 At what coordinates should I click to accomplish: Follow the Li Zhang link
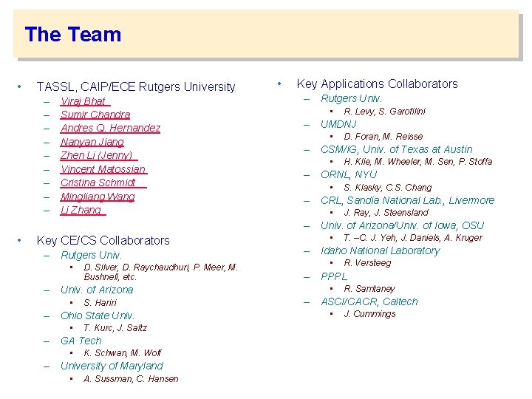click(83, 210)
